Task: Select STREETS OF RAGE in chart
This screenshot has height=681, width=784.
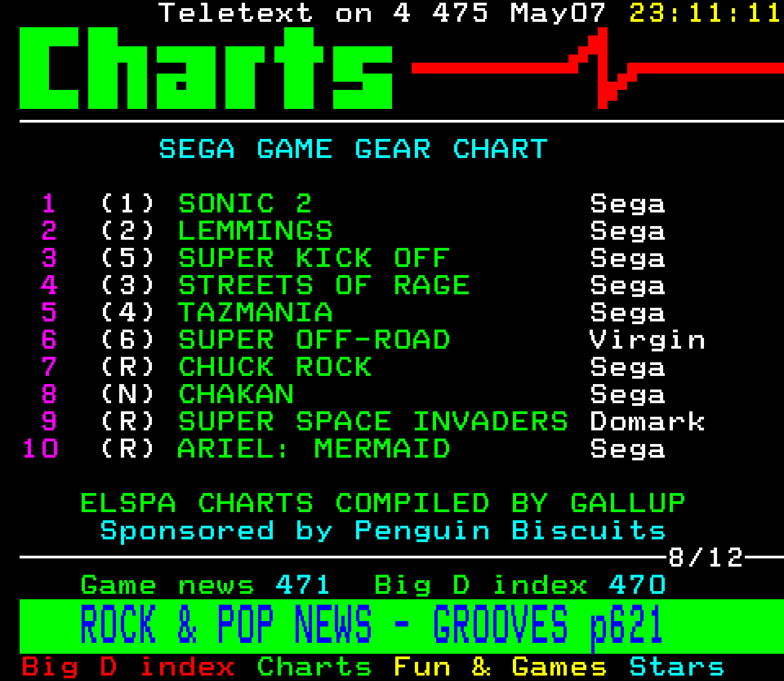Action: (324, 285)
